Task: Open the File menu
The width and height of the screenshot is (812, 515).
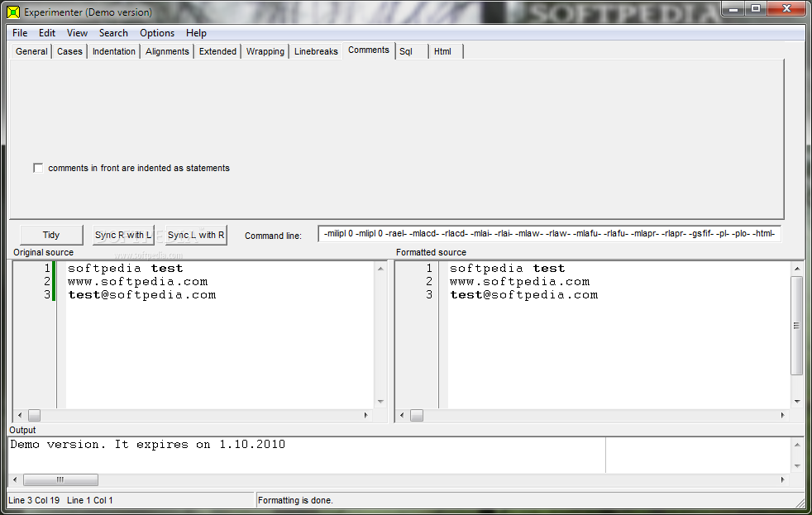Action: pos(20,32)
